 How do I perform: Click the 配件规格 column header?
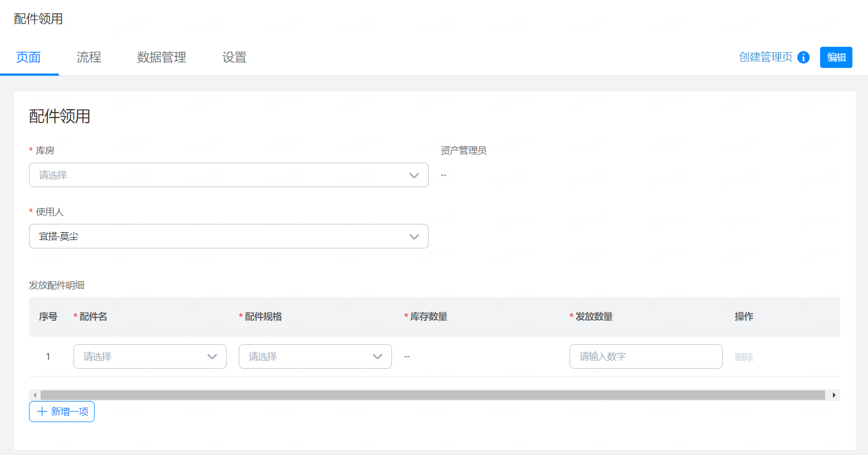click(261, 316)
